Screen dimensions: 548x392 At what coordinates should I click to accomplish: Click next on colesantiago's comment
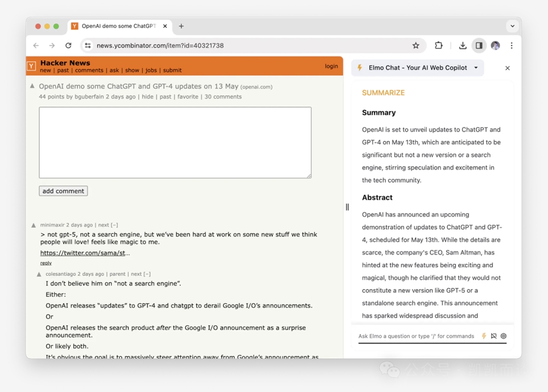pos(136,274)
